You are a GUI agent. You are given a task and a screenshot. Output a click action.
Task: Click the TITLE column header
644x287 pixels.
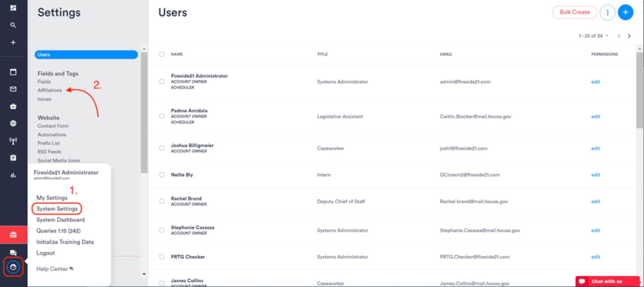[x=322, y=54]
